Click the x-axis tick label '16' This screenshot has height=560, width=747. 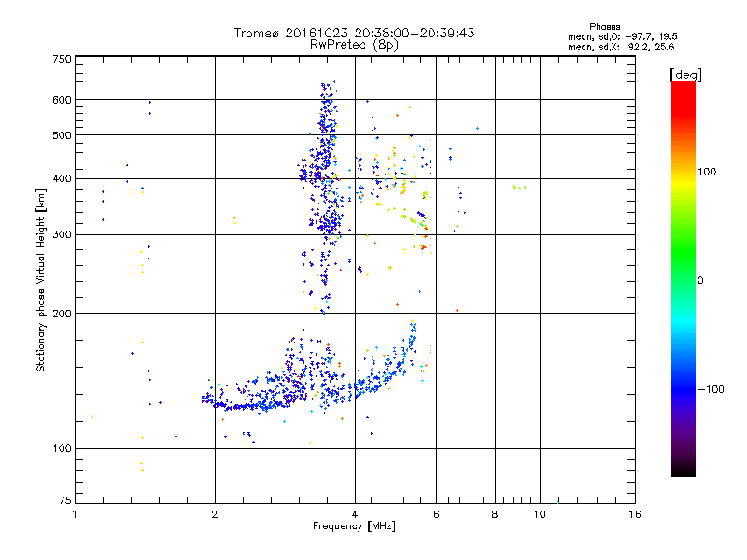pyautogui.click(x=635, y=514)
